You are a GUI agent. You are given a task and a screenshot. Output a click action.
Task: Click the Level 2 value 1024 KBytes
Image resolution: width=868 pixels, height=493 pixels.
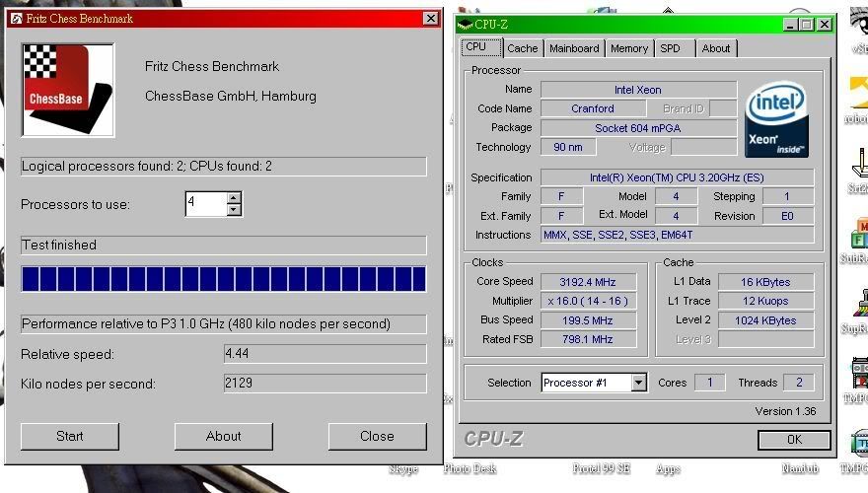point(766,320)
